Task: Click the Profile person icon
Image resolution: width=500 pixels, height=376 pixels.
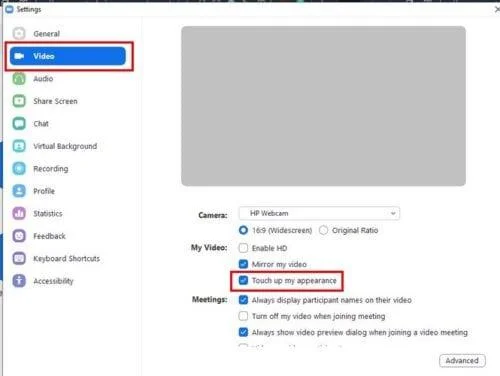Action: point(19,191)
